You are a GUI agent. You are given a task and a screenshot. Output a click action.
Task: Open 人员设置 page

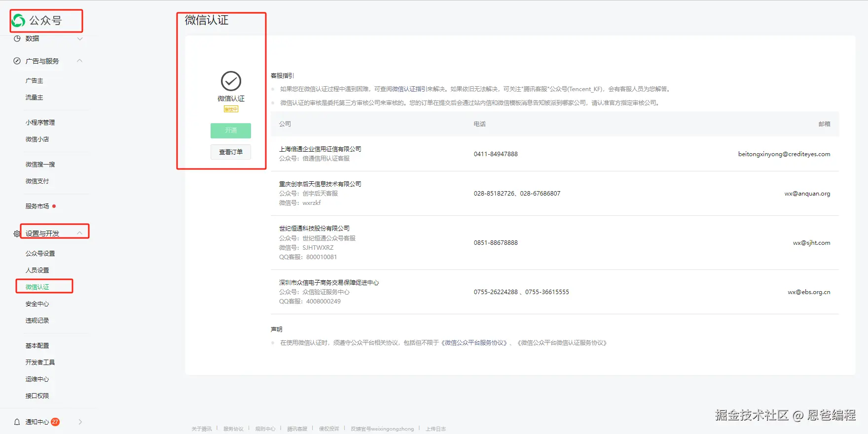pos(37,270)
